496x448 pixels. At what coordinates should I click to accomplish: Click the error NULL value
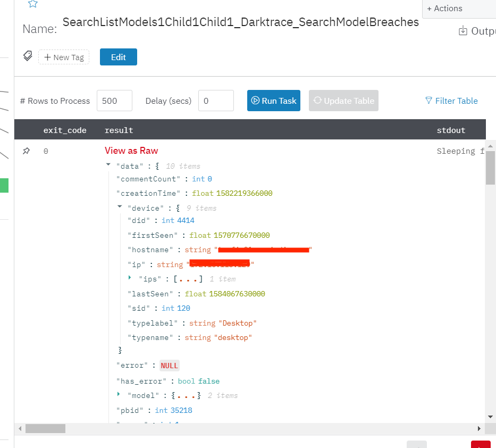pyautogui.click(x=169, y=366)
